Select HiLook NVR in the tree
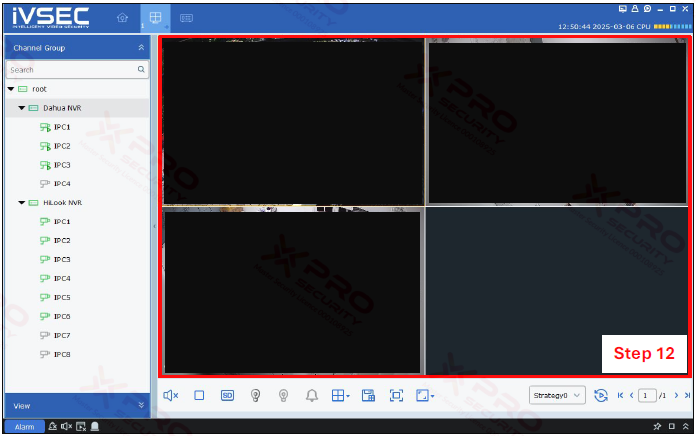The image size is (696, 436). [x=63, y=202]
